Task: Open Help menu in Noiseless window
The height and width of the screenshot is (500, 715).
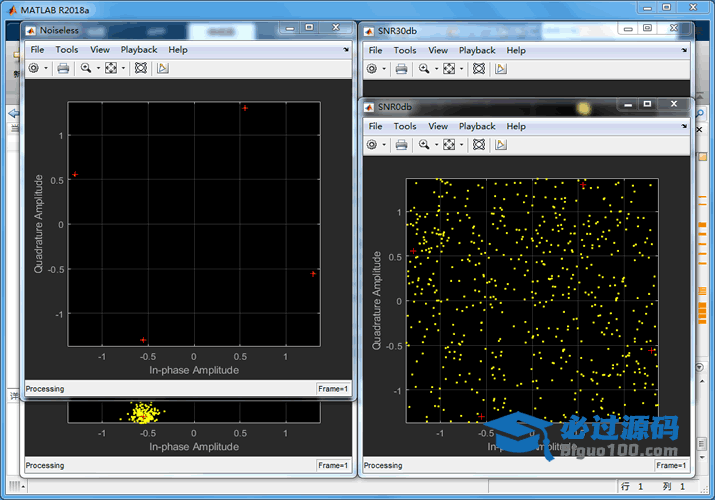Action: 178,49
